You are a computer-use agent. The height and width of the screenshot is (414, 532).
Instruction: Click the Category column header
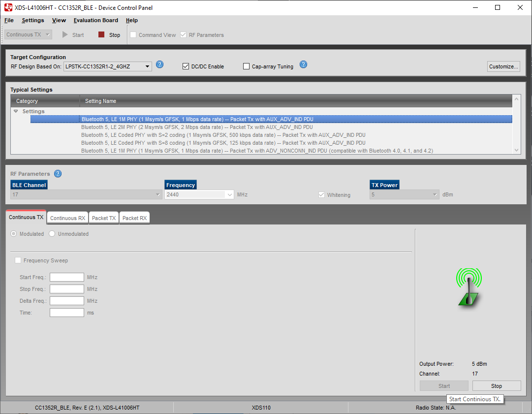(45, 101)
